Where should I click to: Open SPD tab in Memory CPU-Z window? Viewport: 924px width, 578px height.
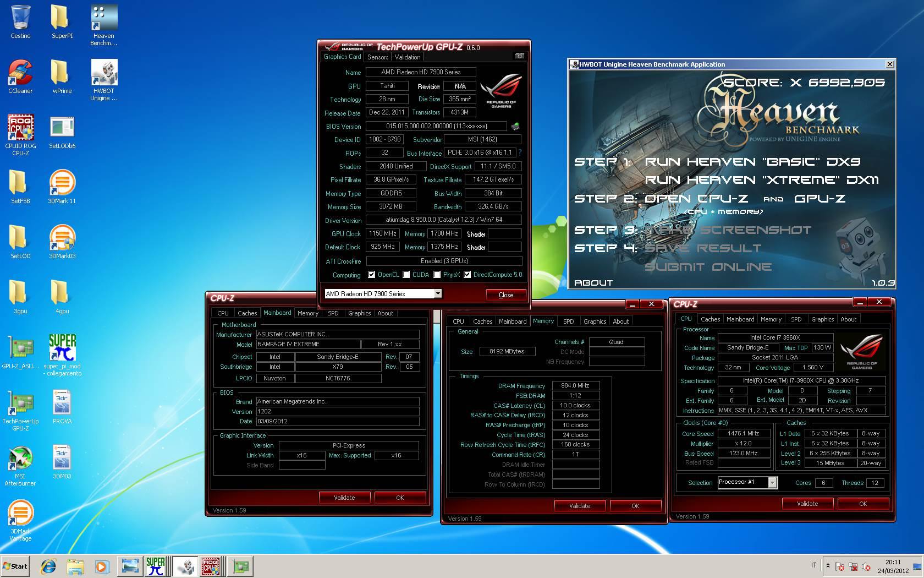(x=569, y=321)
